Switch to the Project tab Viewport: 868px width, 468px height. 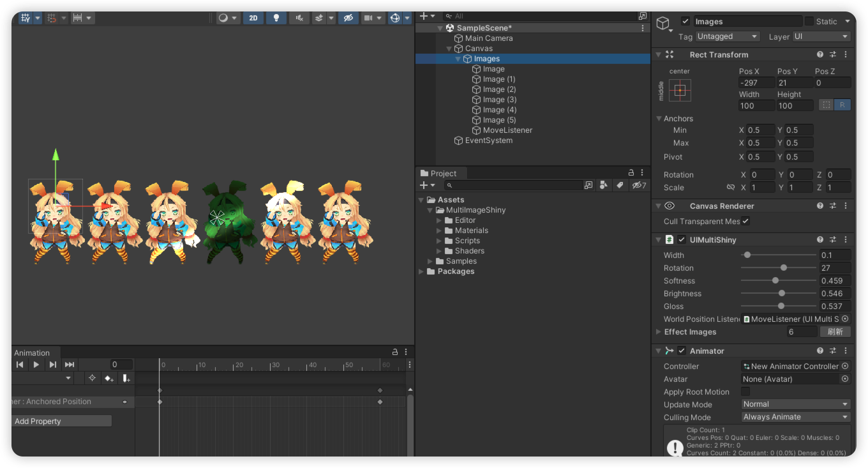pyautogui.click(x=439, y=173)
